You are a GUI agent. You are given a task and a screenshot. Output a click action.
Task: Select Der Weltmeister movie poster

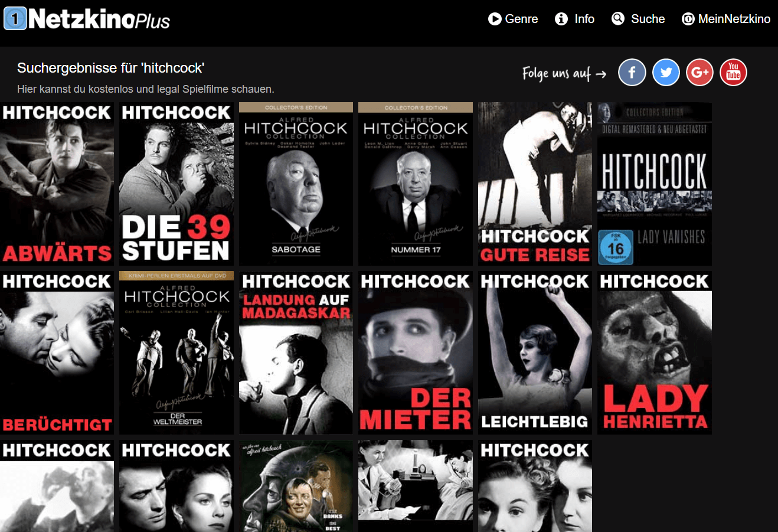tap(176, 353)
